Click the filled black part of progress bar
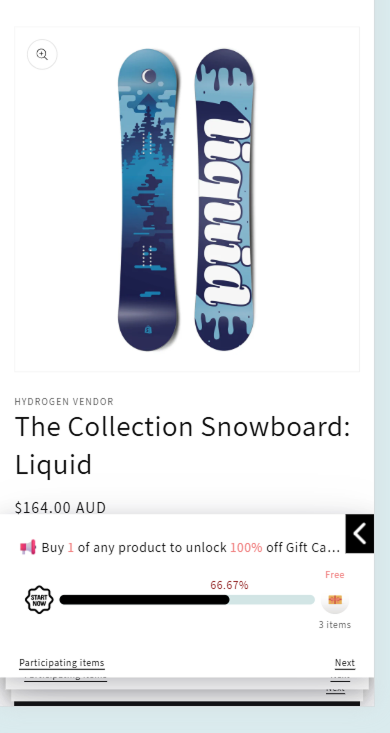Image resolution: width=390 pixels, height=733 pixels. [x=144, y=600]
